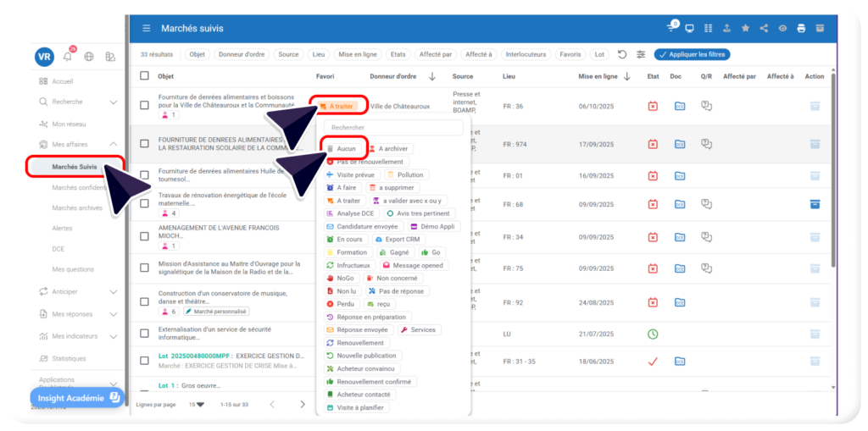Viewport: 868px width, 431px height.
Task: Click the notifications bell icon
Action: pyautogui.click(x=68, y=57)
